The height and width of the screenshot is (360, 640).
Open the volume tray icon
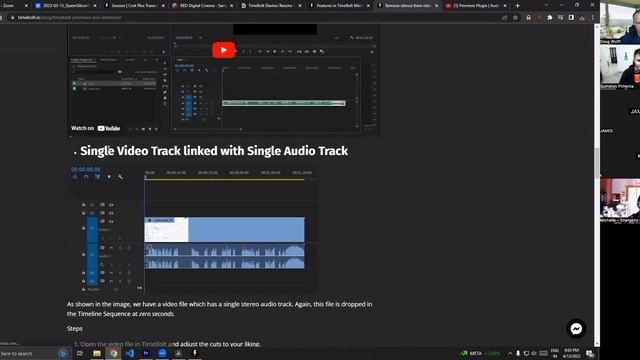(x=534, y=353)
